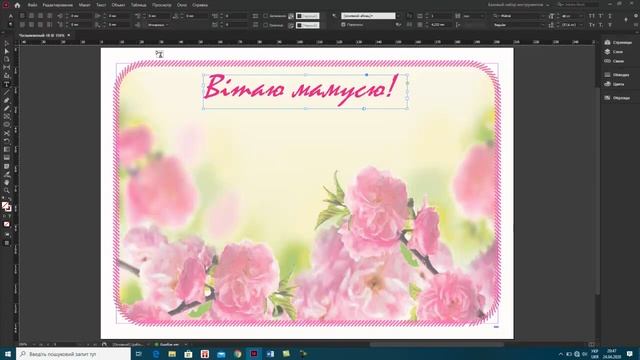640x360 pixels.
Task: Select the Free Transform tool
Action: point(6,141)
